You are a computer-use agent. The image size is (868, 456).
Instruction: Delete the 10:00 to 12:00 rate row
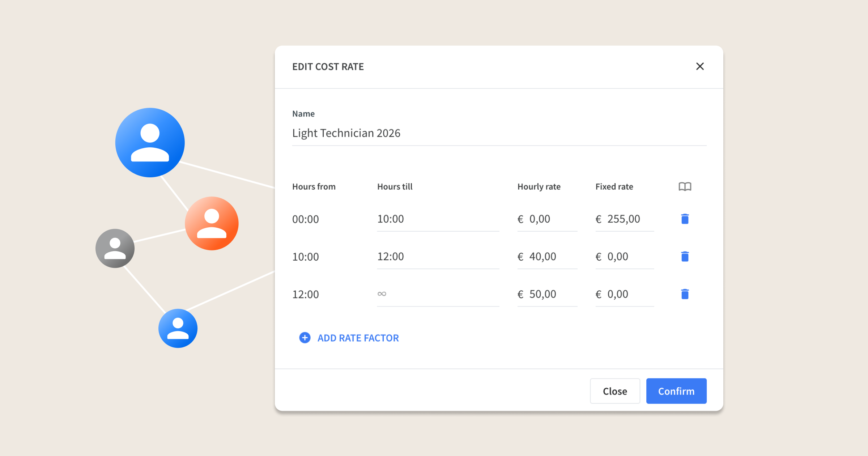(x=685, y=257)
